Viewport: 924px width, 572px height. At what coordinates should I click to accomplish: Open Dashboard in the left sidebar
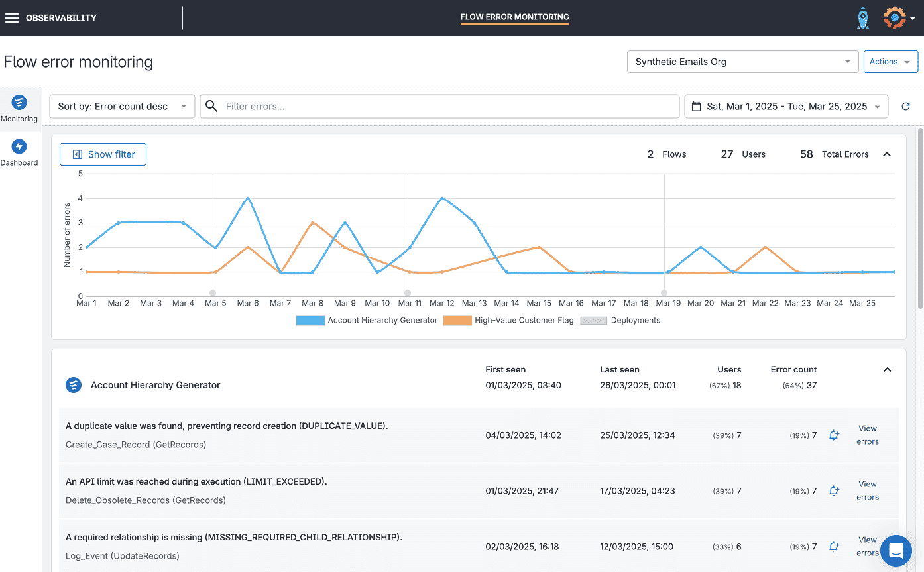pos(19,152)
